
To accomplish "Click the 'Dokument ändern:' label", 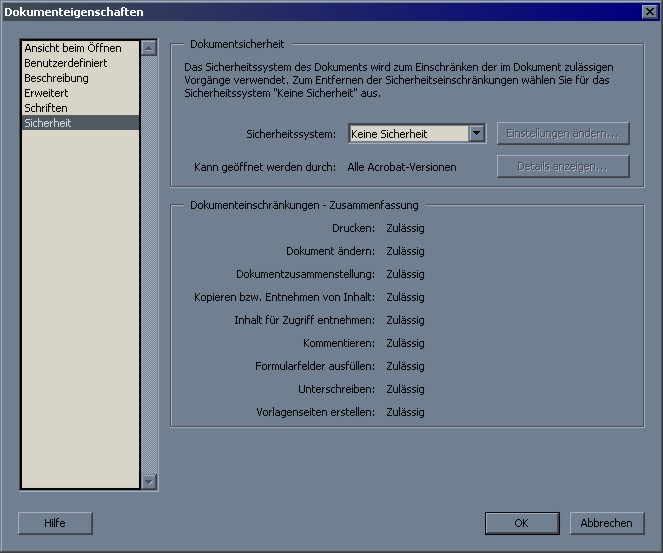I will (x=330, y=251).
